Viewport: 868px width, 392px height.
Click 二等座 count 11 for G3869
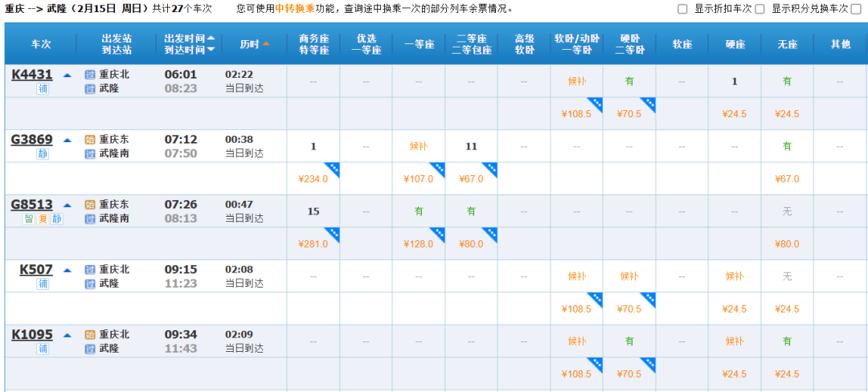(x=471, y=146)
